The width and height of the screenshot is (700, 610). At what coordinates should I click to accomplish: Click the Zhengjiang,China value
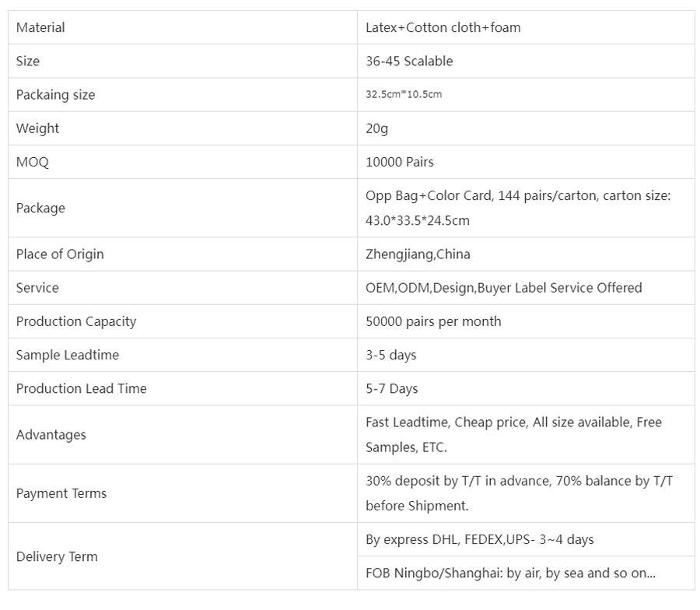(418, 254)
